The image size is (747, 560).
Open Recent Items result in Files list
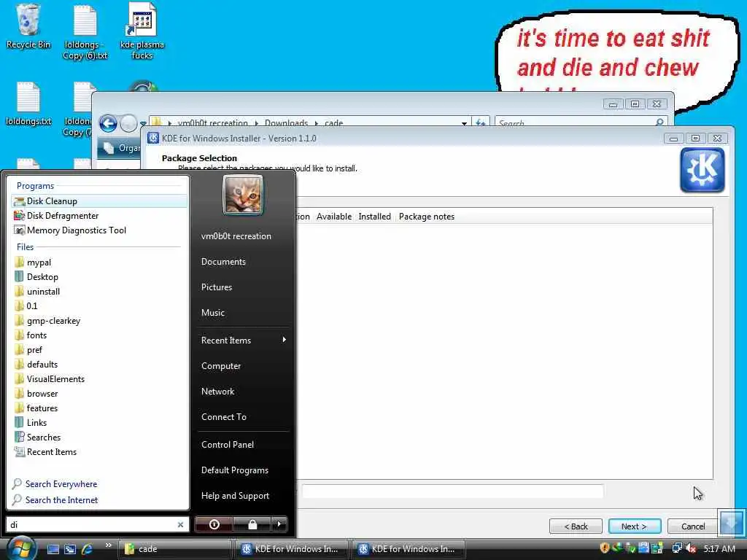click(x=98, y=452)
